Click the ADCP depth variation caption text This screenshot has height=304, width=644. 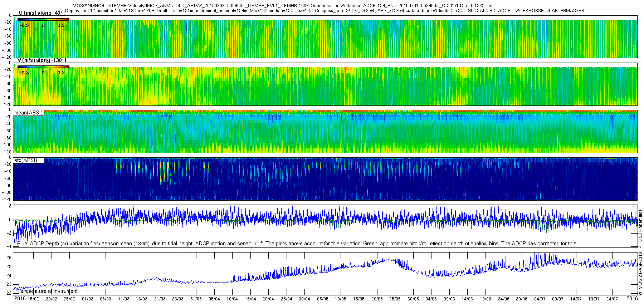(297, 244)
